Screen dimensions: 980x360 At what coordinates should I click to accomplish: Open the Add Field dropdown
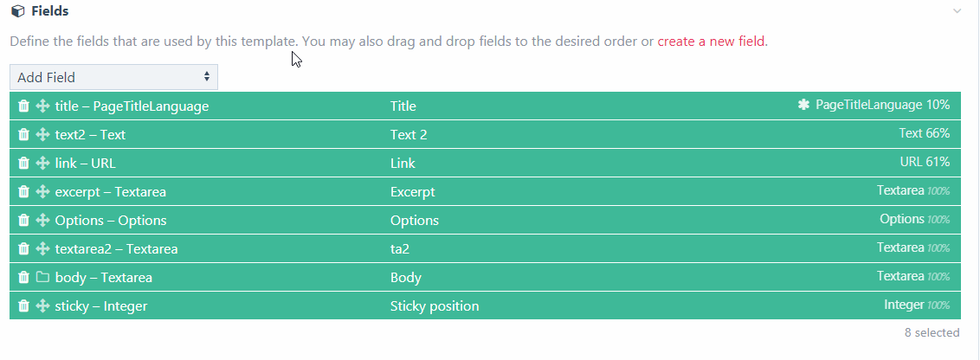tap(113, 77)
